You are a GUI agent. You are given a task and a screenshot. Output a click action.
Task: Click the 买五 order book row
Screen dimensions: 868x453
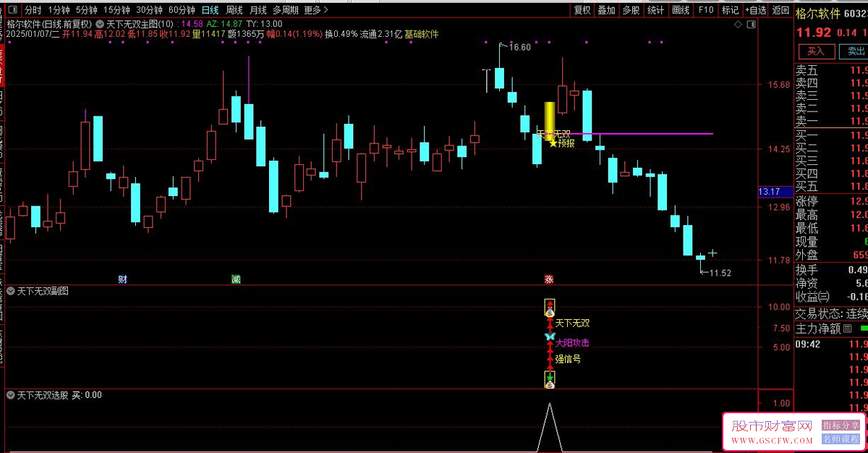click(831, 187)
